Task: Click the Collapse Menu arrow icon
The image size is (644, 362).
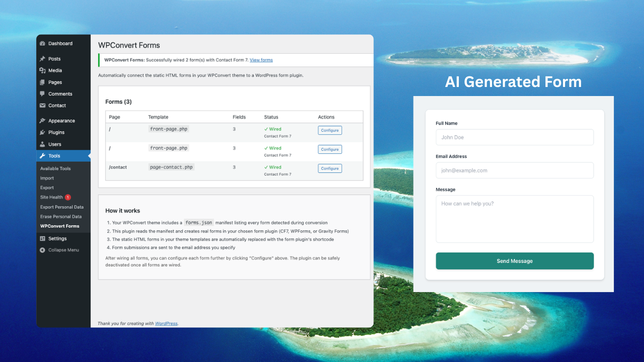Action: click(x=43, y=250)
